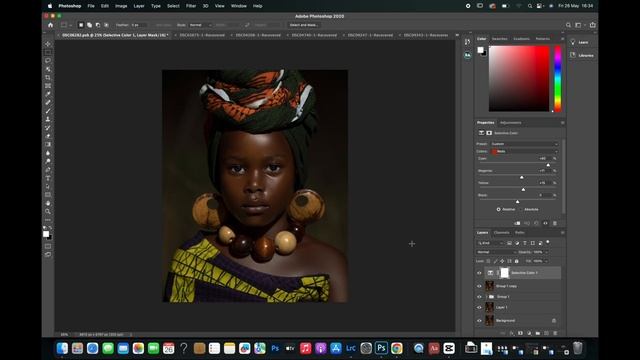Click the Add to Selection mode icon
Image resolution: width=640 pixels, height=360 pixels.
pos(89,25)
